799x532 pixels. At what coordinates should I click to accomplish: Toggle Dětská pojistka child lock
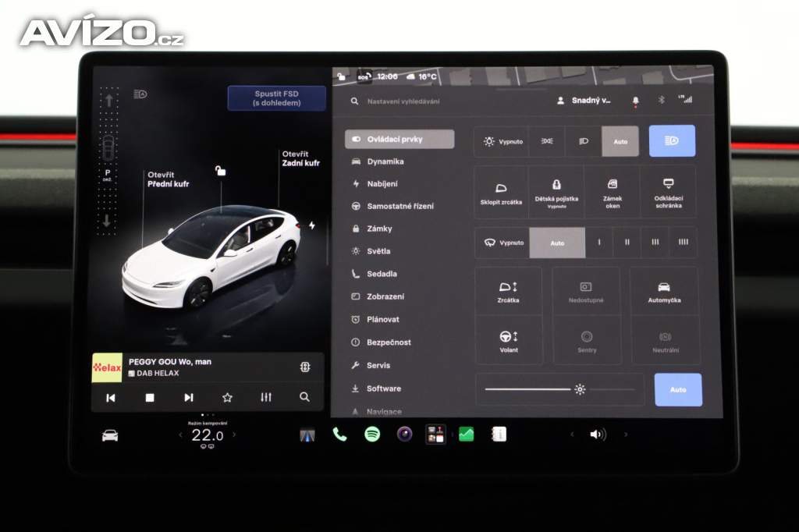(556, 192)
